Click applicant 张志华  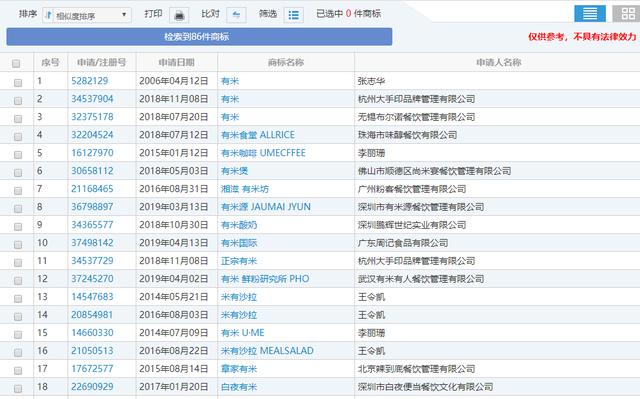click(x=371, y=81)
